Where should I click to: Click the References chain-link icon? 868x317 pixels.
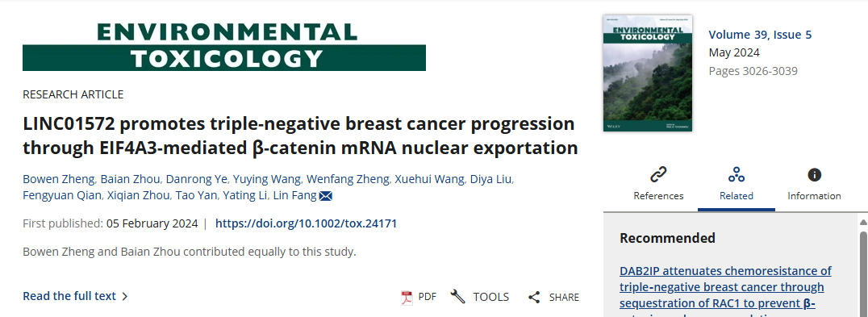pos(658,175)
